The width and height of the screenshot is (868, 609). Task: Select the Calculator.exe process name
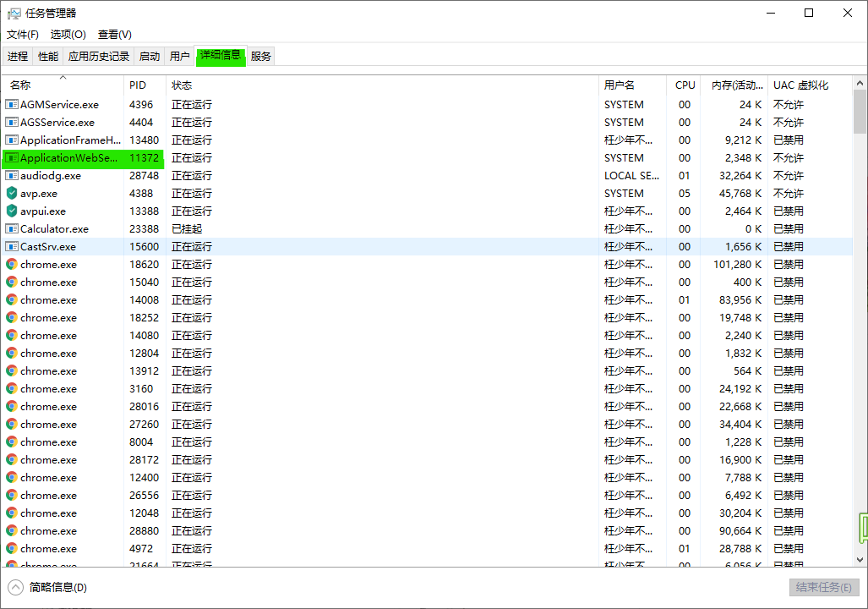(x=54, y=229)
